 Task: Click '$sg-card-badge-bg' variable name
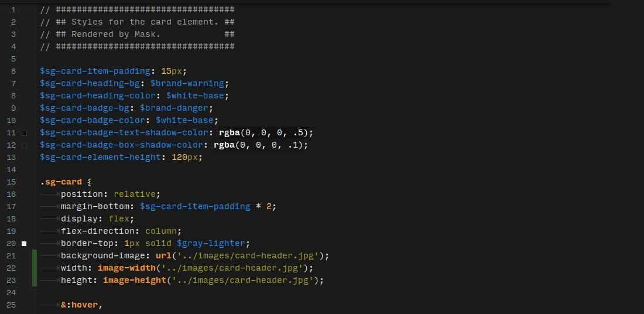(85, 108)
